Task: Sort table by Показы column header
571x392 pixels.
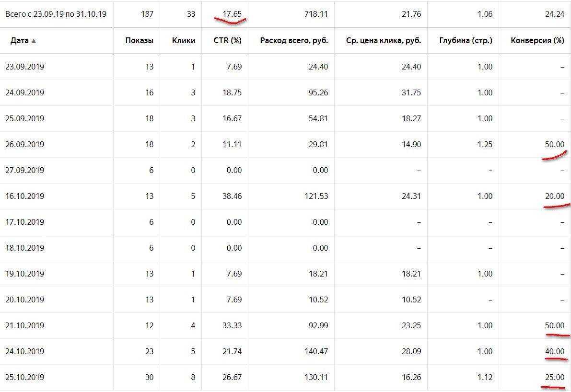Action: pyautogui.click(x=139, y=41)
